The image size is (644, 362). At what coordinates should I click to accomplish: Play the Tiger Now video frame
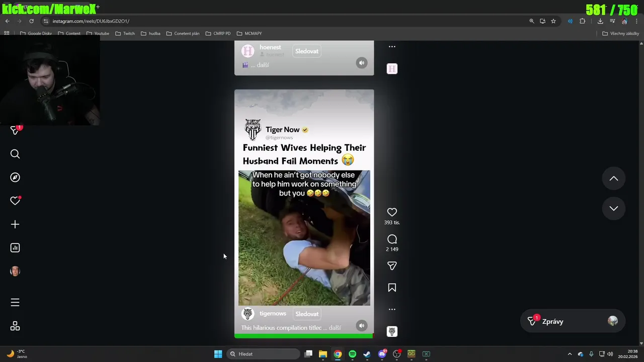coord(304,238)
